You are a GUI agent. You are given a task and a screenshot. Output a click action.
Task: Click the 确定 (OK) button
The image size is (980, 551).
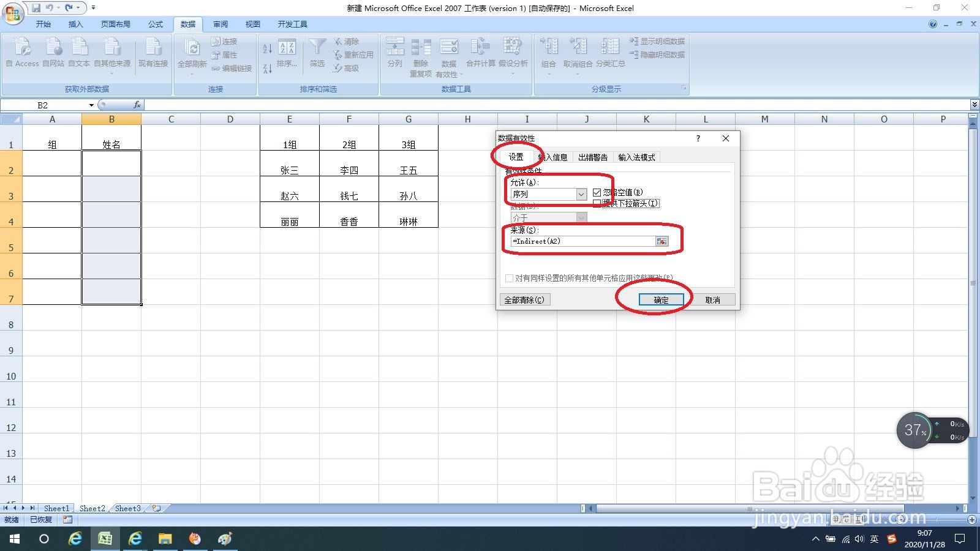pos(661,300)
